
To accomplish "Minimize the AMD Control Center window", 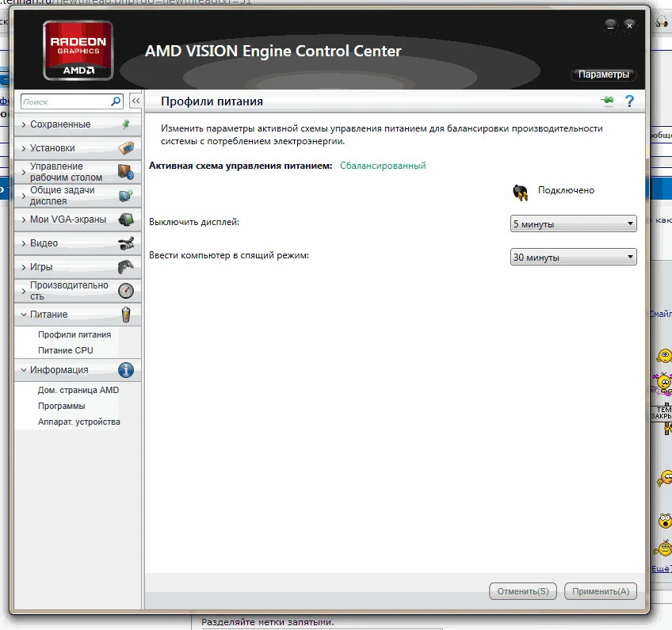I will pos(611,25).
